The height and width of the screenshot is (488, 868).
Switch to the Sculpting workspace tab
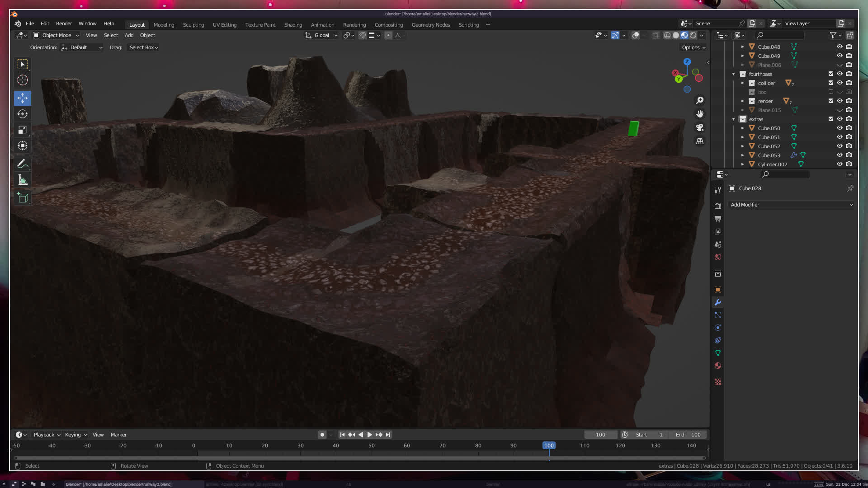pos(193,25)
